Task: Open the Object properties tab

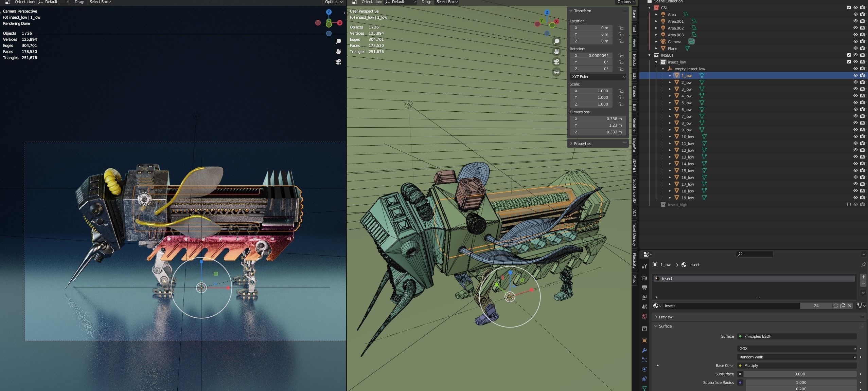Action: [x=644, y=341]
